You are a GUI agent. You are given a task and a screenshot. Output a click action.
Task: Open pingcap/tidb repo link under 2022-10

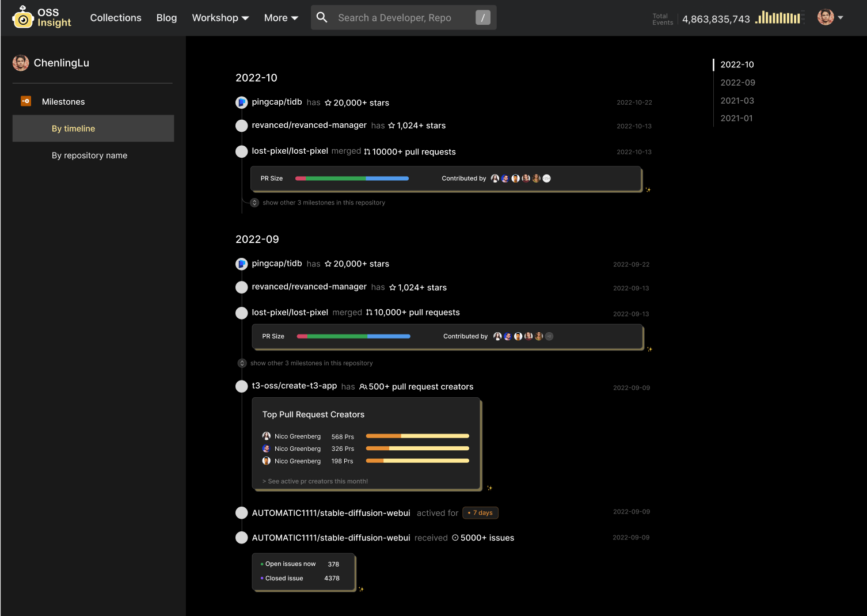(277, 102)
